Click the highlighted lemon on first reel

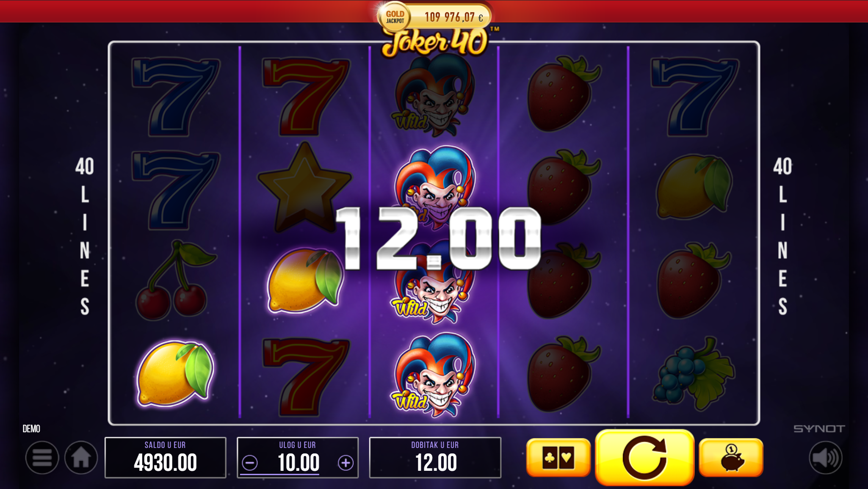click(x=174, y=373)
